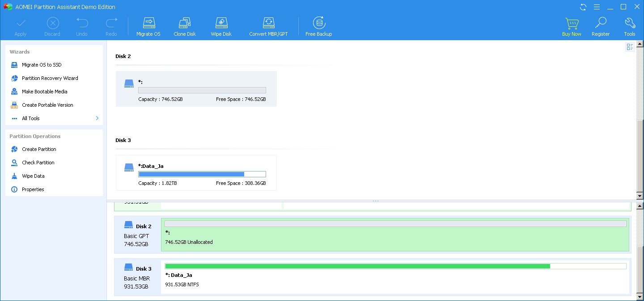Image resolution: width=644 pixels, height=301 pixels.
Task: Select the Data_Ja partition usage bar
Action: tap(395, 266)
